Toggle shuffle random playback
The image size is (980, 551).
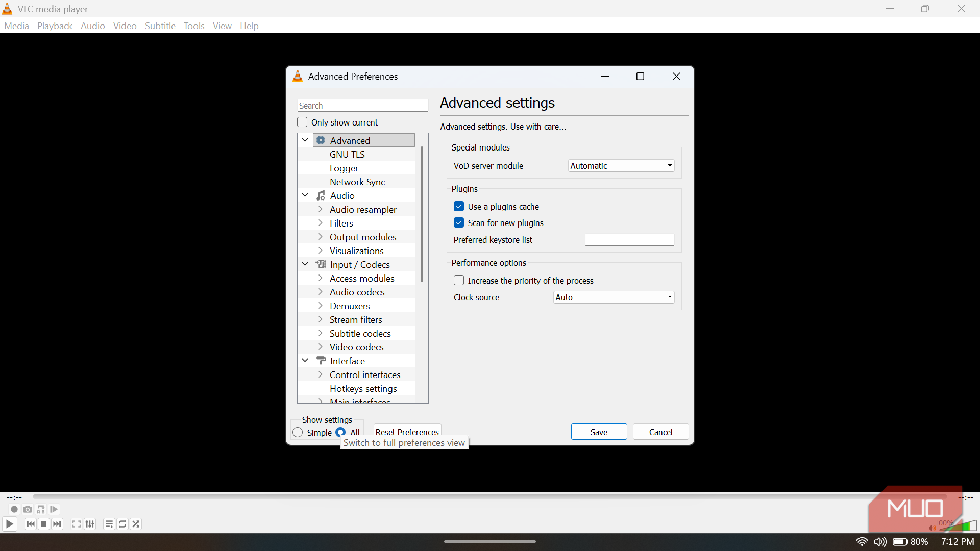click(136, 524)
